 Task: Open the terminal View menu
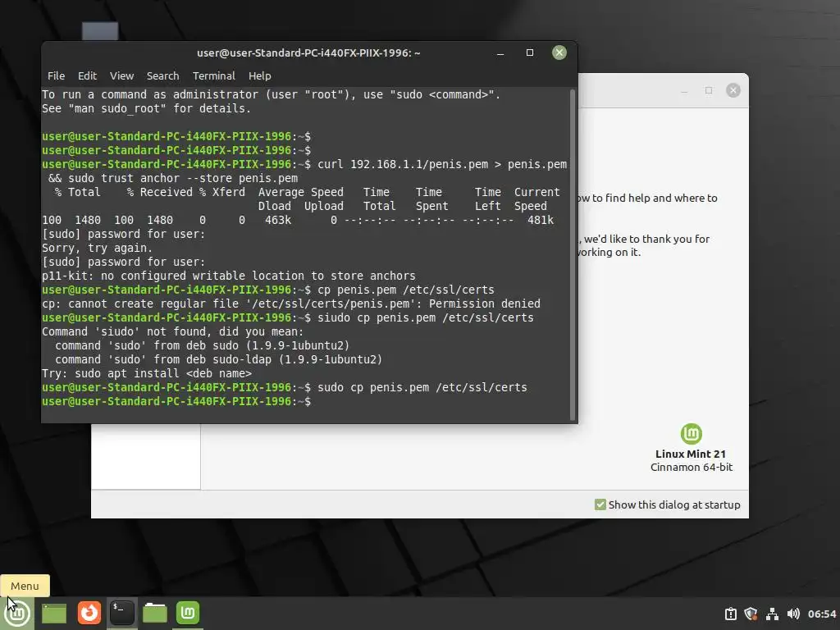[x=121, y=76]
